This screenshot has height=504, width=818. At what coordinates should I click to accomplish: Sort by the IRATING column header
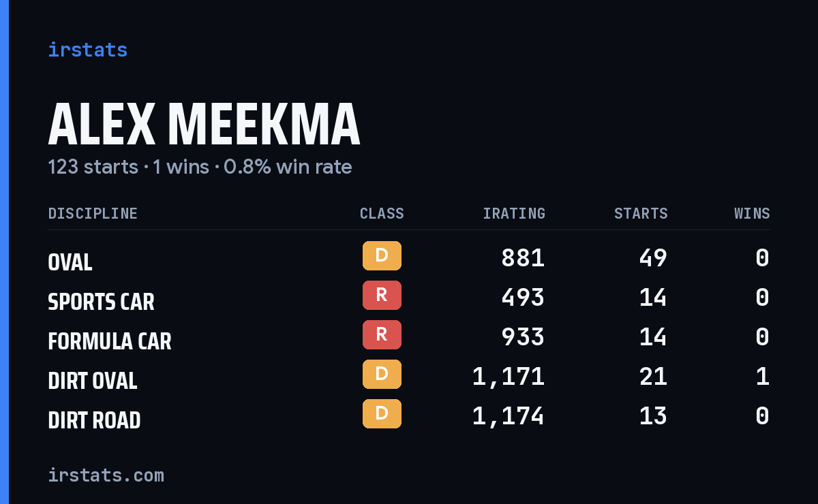(x=514, y=213)
